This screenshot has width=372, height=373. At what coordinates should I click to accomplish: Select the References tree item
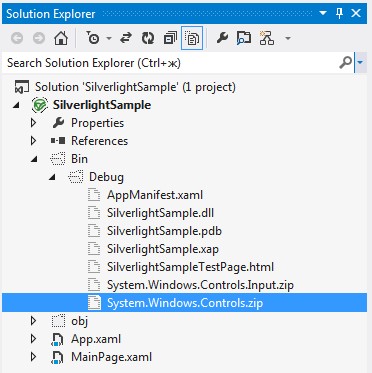(99, 141)
